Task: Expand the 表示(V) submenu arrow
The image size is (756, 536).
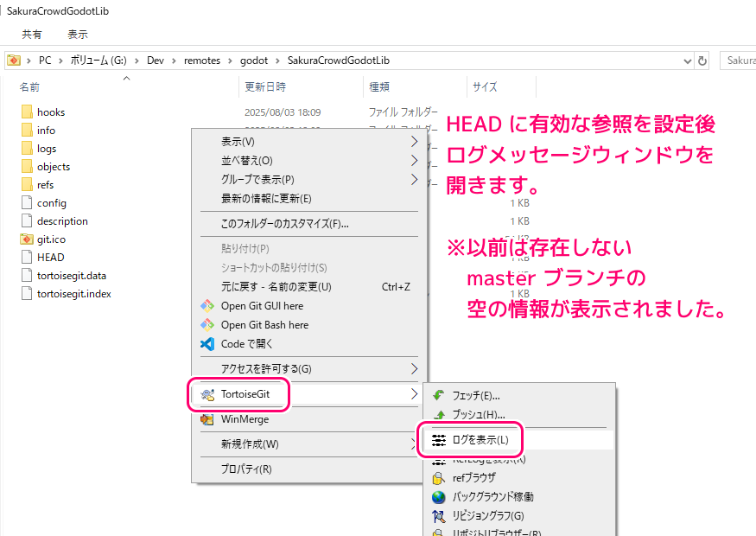Action: 414,142
